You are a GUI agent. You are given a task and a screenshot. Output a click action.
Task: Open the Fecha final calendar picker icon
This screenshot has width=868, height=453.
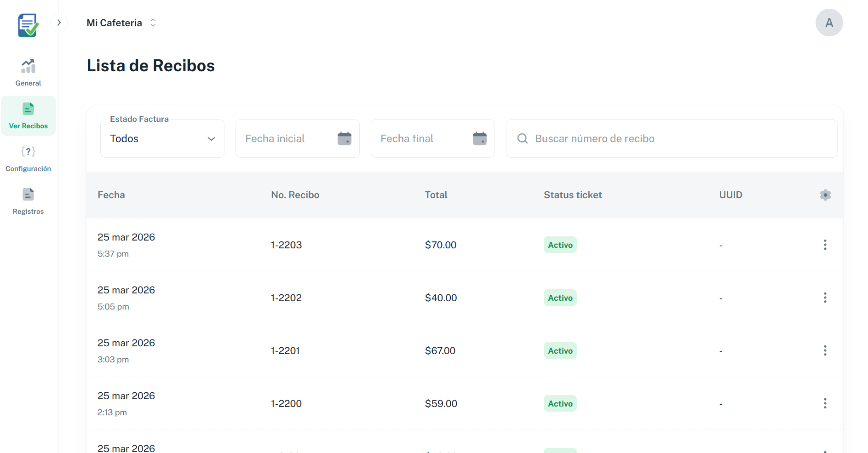(x=480, y=138)
